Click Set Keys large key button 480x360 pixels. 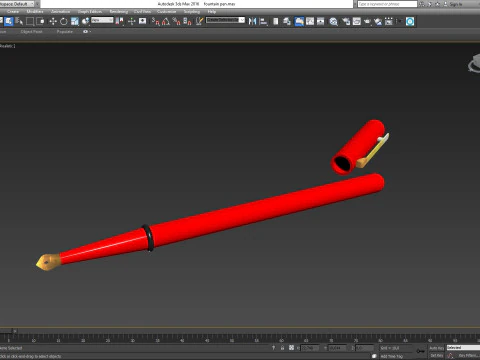(x=421, y=351)
